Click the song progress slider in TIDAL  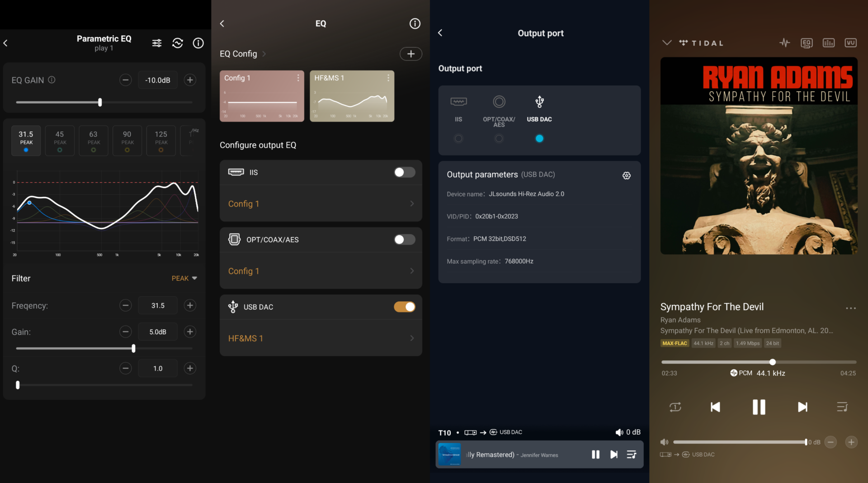tap(759, 362)
